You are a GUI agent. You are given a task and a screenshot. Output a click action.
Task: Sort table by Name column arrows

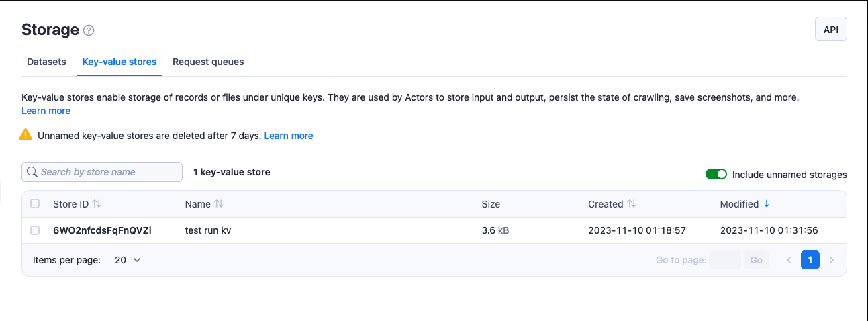coord(219,204)
